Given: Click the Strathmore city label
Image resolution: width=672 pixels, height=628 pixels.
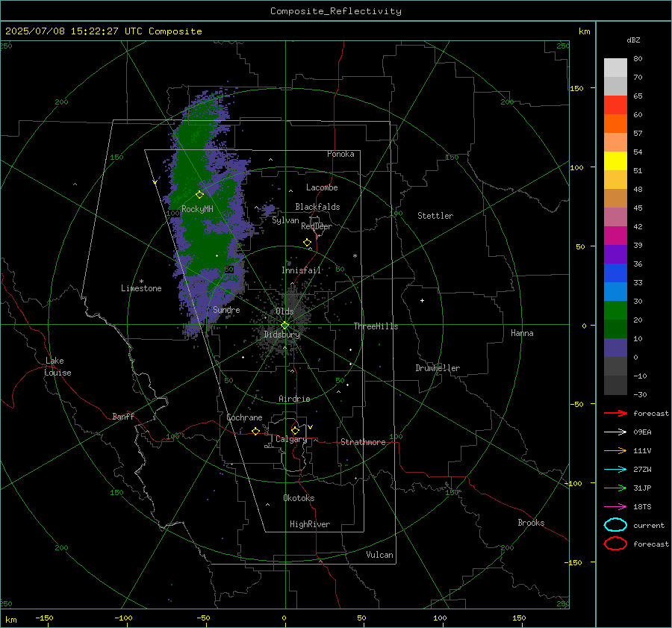Looking at the screenshot, I should [x=363, y=442].
